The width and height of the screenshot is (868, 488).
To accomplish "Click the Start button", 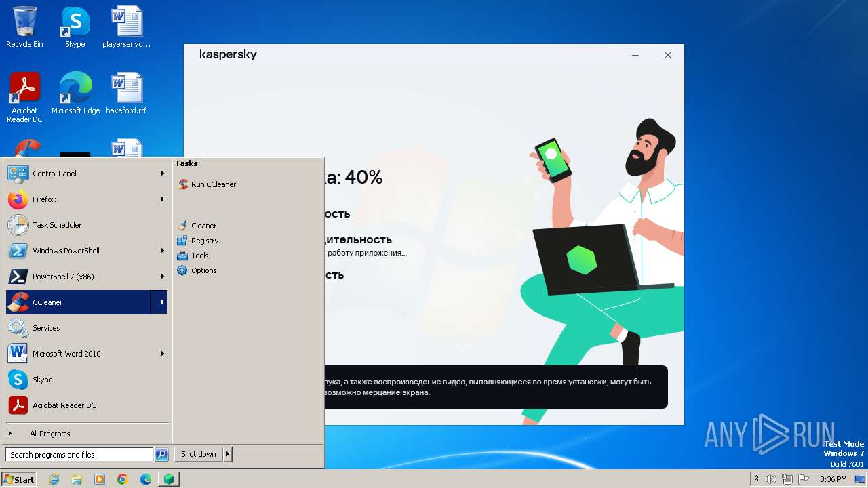I will pos(19,479).
